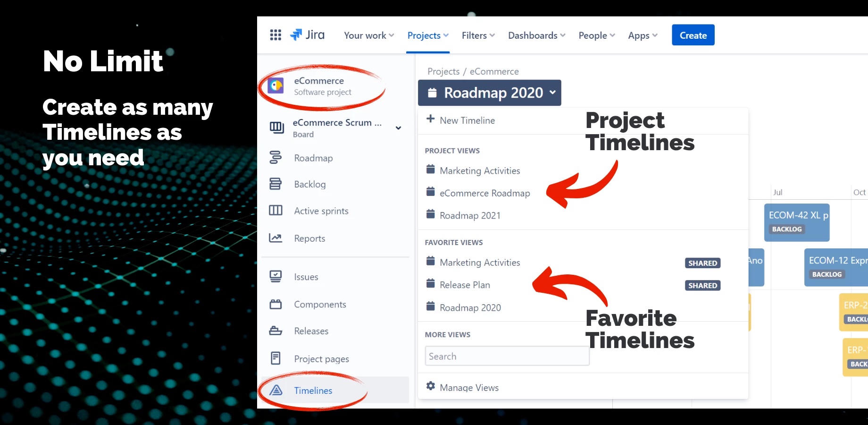Image resolution: width=868 pixels, height=425 pixels.
Task: Expand the eCommerce Scrum board chevron
Action: (x=399, y=128)
